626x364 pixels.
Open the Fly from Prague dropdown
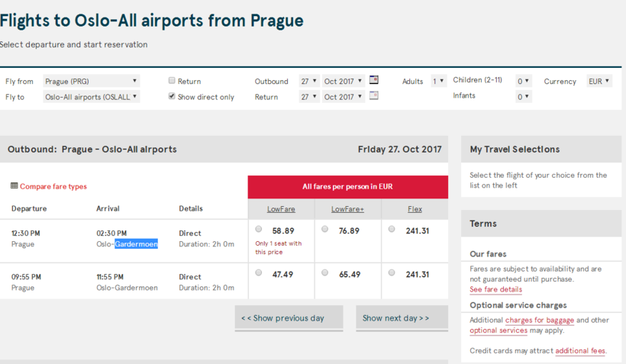click(91, 81)
